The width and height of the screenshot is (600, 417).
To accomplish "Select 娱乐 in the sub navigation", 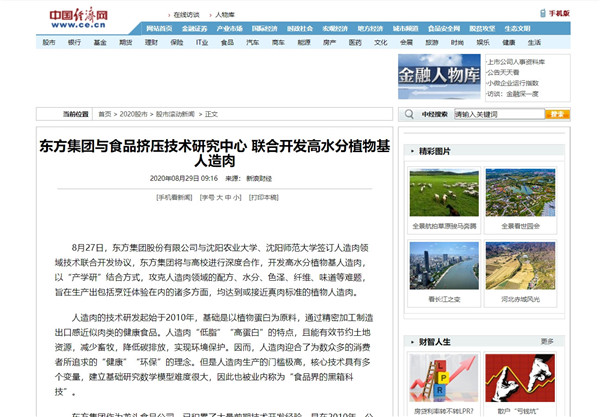I will coord(483,42).
